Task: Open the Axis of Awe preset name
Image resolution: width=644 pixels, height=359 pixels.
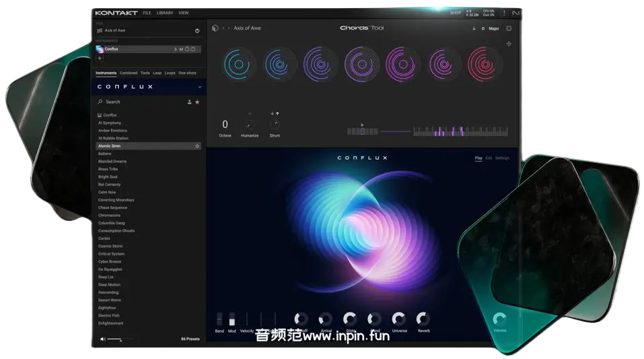Action: click(247, 28)
